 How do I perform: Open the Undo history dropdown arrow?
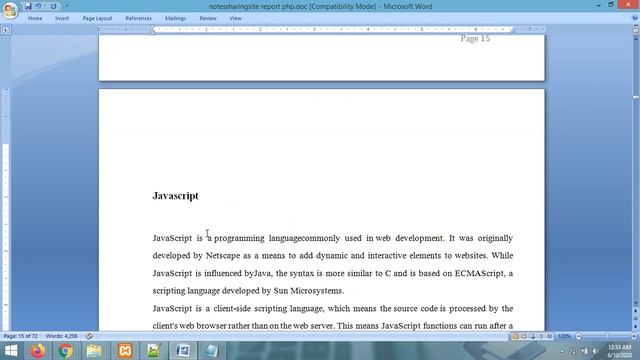pos(45,6)
